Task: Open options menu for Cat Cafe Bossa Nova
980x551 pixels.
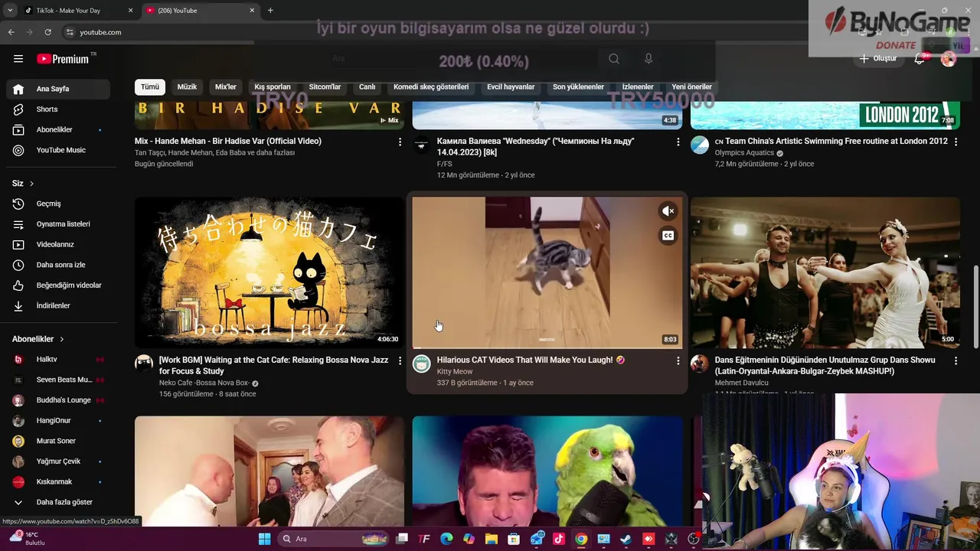Action: [x=400, y=360]
